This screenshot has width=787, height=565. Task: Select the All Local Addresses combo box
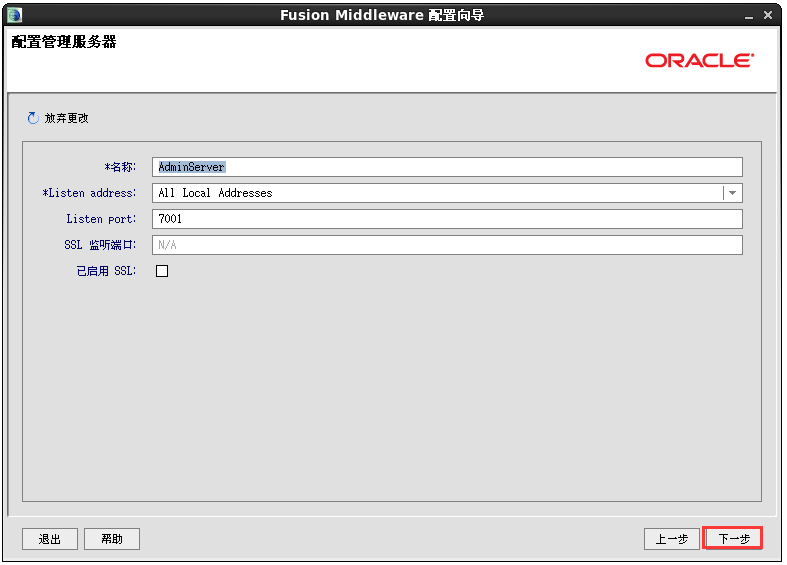click(x=447, y=193)
